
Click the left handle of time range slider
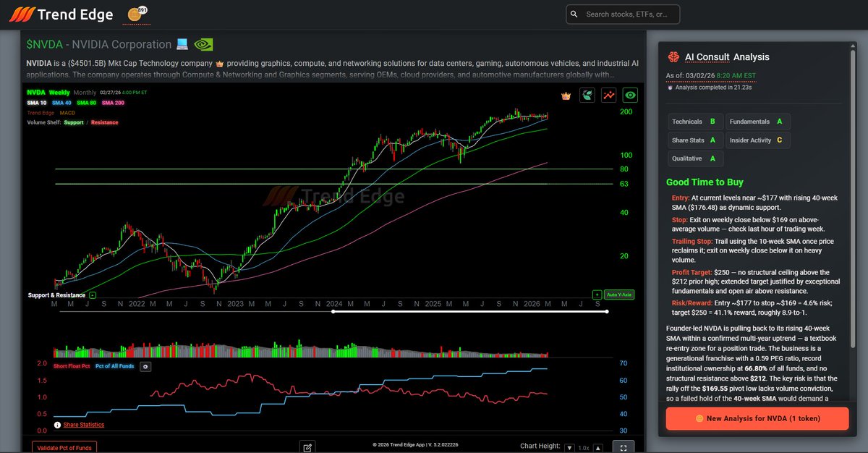pos(333,312)
